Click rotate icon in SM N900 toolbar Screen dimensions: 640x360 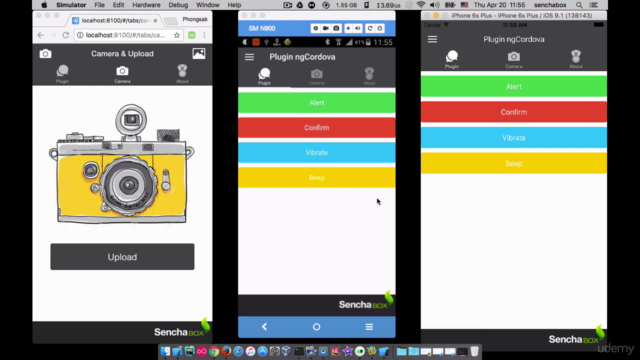click(370, 28)
